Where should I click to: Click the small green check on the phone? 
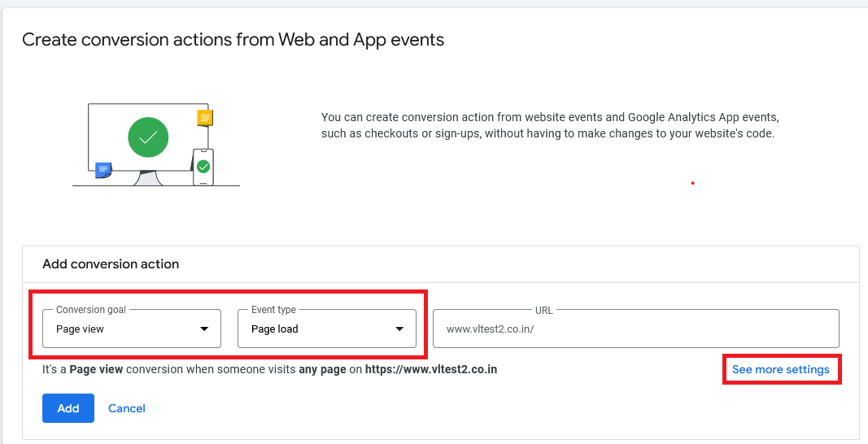click(x=203, y=167)
